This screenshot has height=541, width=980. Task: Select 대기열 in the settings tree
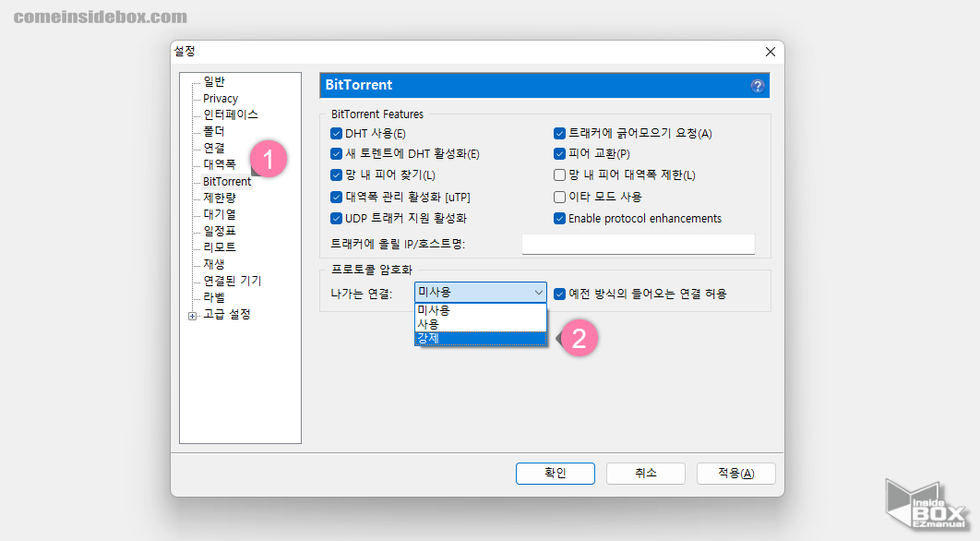[220, 214]
